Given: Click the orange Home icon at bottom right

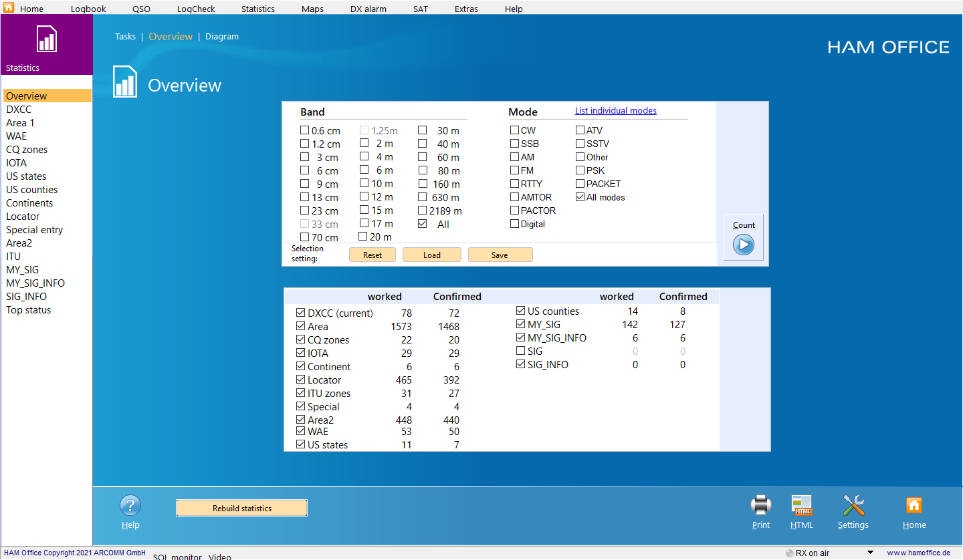Looking at the screenshot, I should click(x=914, y=505).
